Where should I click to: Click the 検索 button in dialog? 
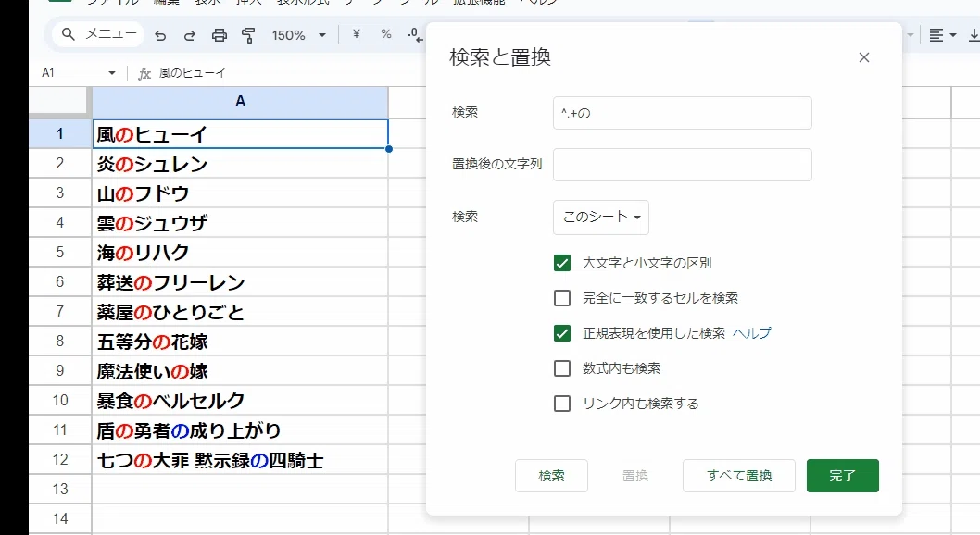point(551,476)
